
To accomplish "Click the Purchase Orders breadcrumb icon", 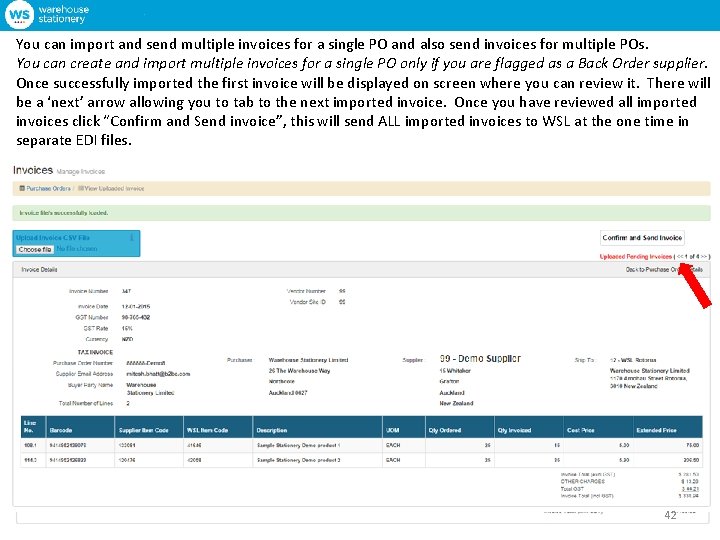I will point(22,188).
